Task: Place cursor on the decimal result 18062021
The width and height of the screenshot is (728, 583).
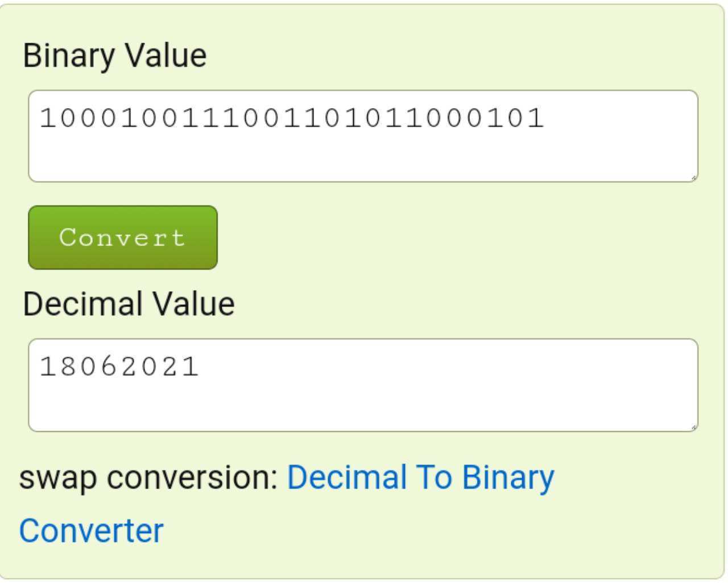Action: [119, 366]
